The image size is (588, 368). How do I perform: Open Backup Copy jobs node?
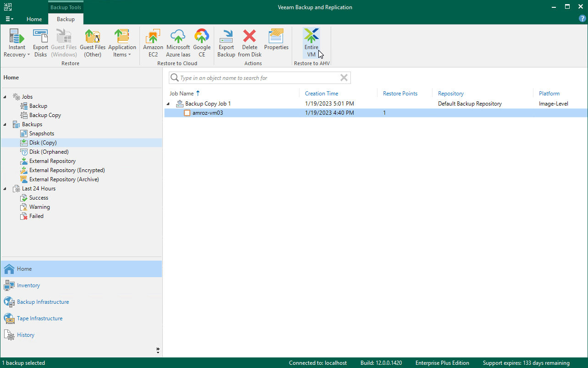[45, 115]
